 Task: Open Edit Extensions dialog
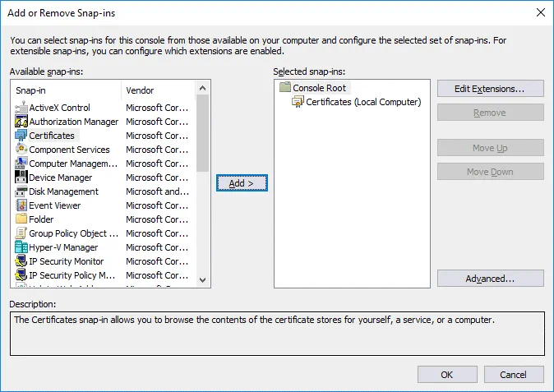(x=490, y=89)
